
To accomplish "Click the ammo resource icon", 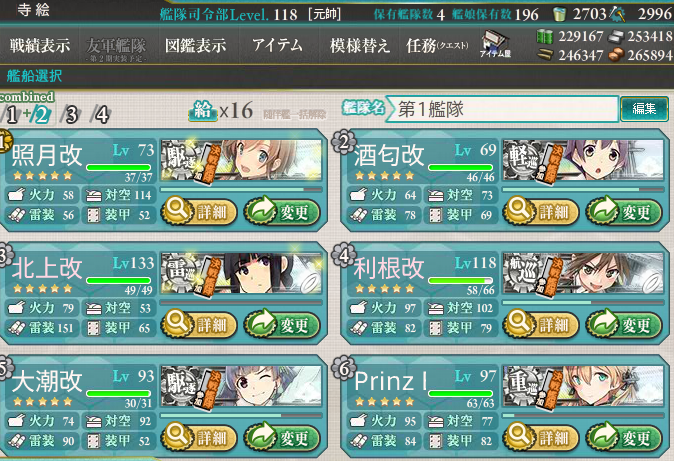I will pyautogui.click(x=545, y=55).
